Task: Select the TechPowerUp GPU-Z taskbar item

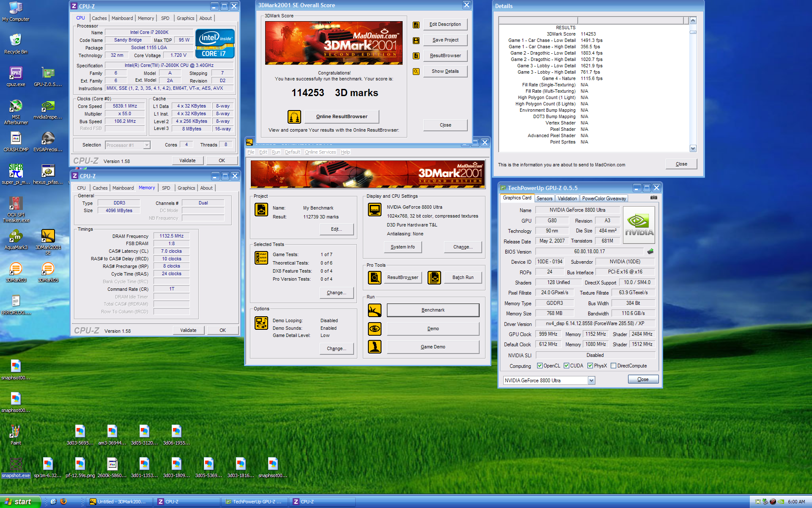Action: [x=254, y=502]
